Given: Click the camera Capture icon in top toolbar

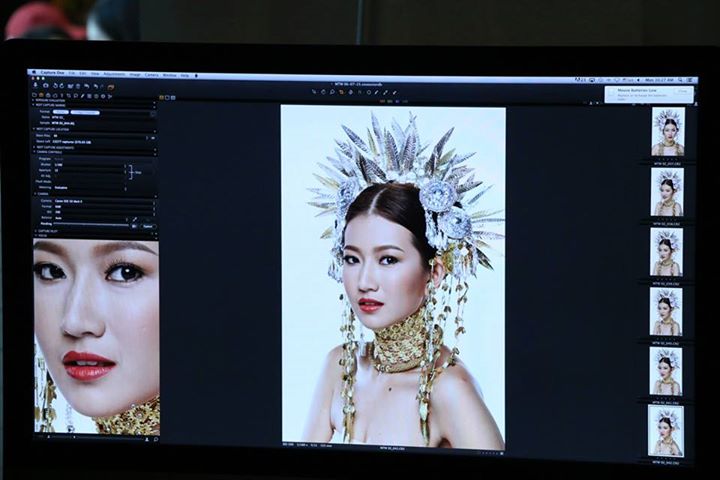Looking at the screenshot, I should (x=45, y=86).
